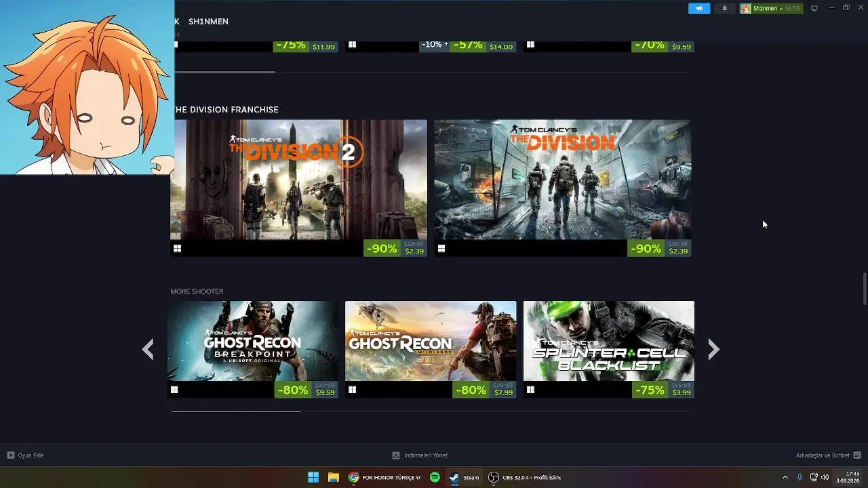Screen dimensions: 868x488
Task: Click the plus icon beside Oyun Ekle
Action: point(10,455)
